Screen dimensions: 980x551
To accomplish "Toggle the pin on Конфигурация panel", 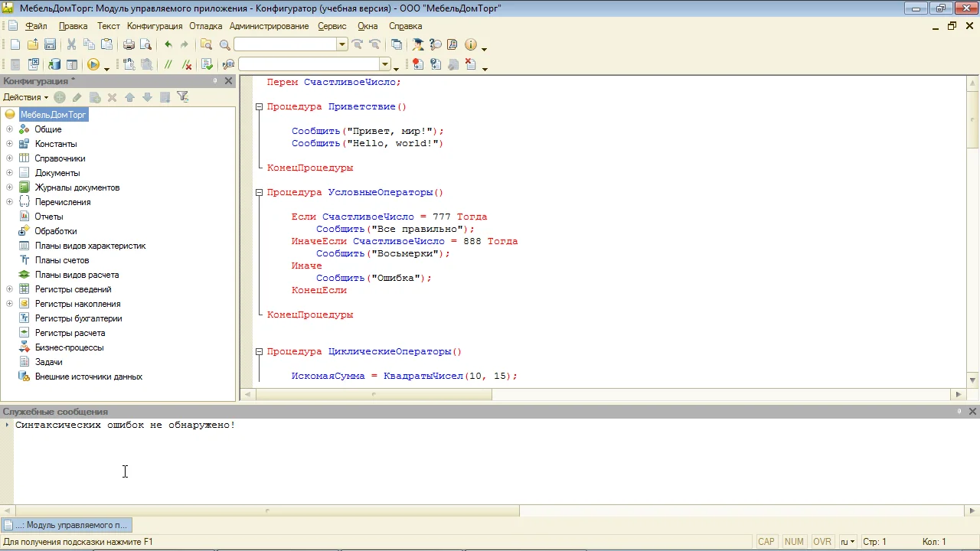I will click(x=215, y=81).
